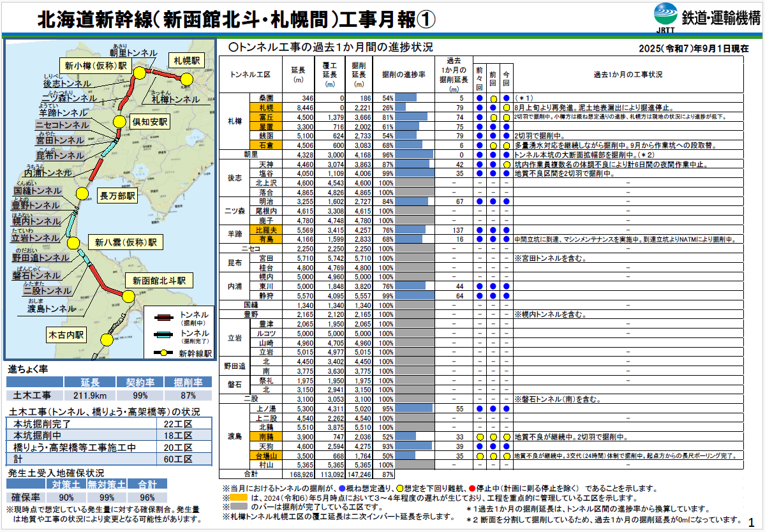Click the JRTT globe logo
The image size is (765, 532).
click(666, 15)
